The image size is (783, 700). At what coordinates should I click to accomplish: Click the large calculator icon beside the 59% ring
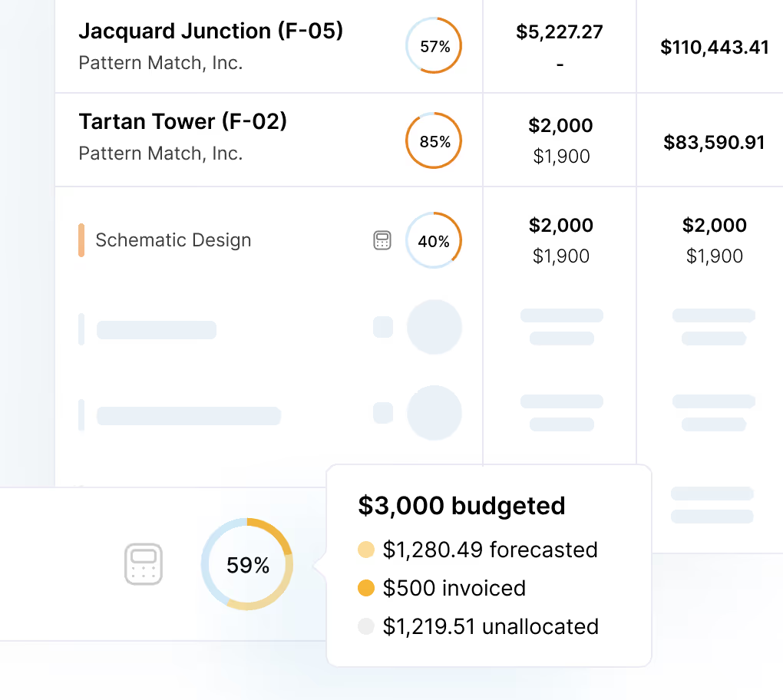tap(144, 564)
